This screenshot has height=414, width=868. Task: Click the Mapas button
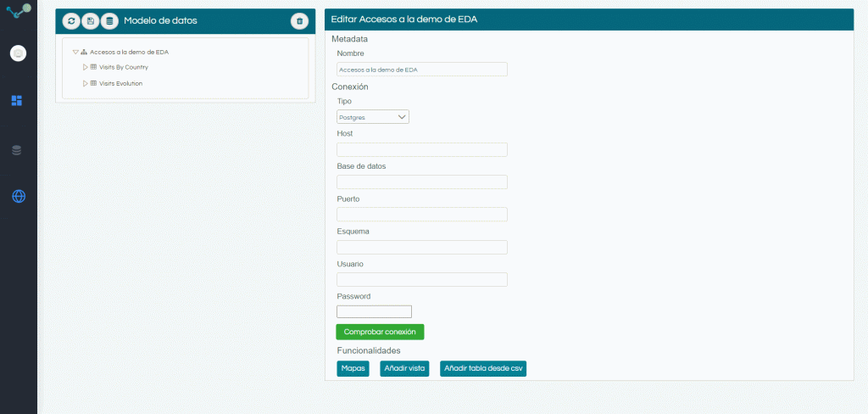point(353,368)
